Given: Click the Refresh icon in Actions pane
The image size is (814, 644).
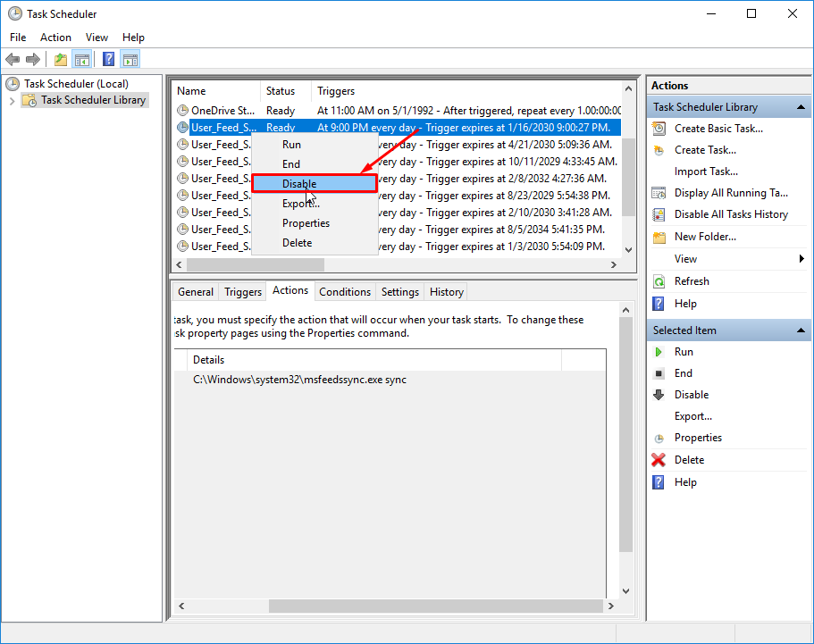Looking at the screenshot, I should (x=659, y=281).
